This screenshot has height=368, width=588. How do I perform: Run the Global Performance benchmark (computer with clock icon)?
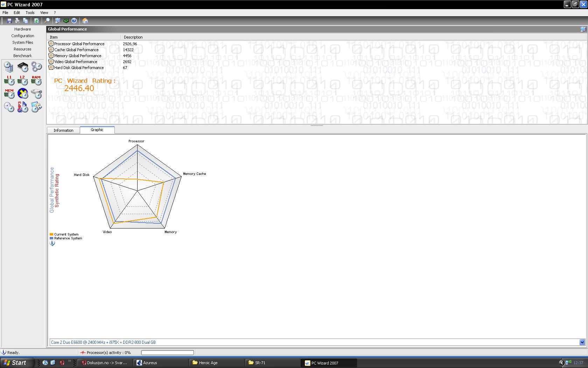pyautogui.click(x=9, y=67)
